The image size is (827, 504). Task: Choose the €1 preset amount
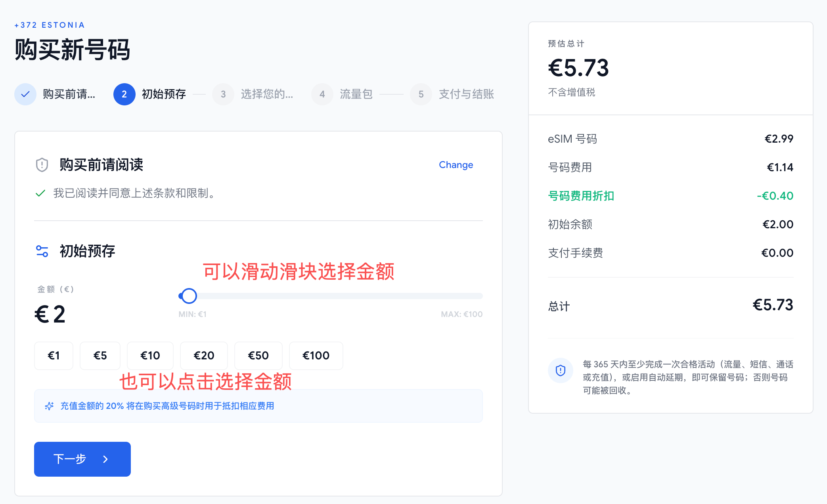(54, 356)
